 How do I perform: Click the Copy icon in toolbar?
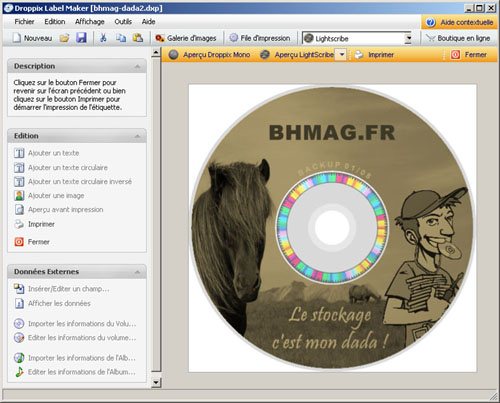(x=121, y=38)
